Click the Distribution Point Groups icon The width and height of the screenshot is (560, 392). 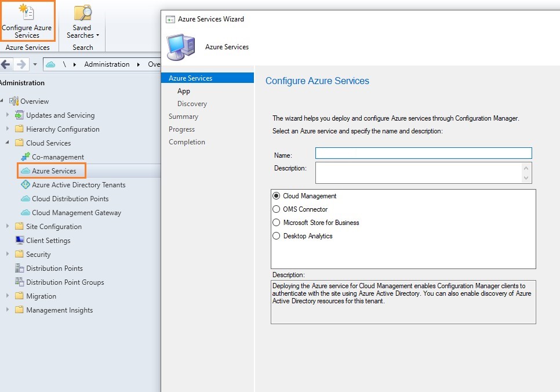click(19, 282)
